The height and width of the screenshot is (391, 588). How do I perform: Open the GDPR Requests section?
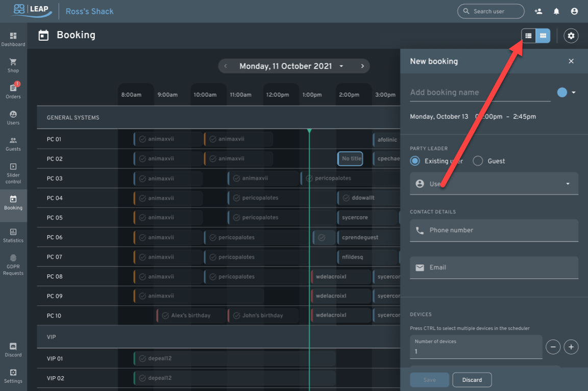click(13, 264)
